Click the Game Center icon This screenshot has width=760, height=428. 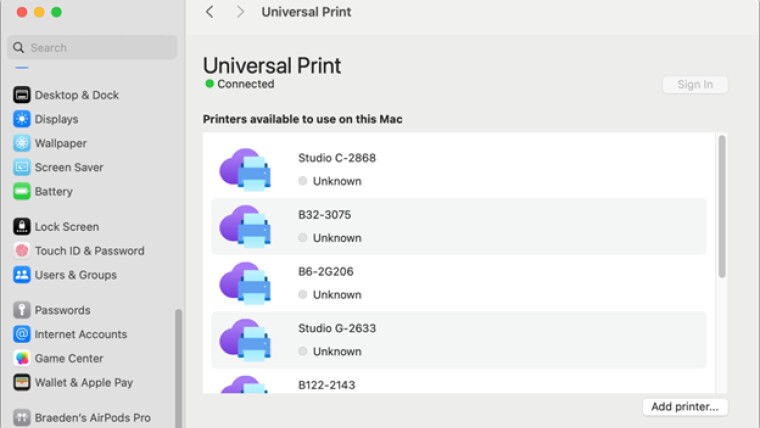point(22,358)
